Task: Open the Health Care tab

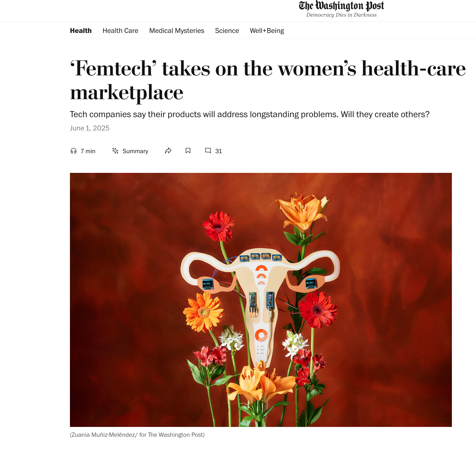Action: tap(121, 31)
